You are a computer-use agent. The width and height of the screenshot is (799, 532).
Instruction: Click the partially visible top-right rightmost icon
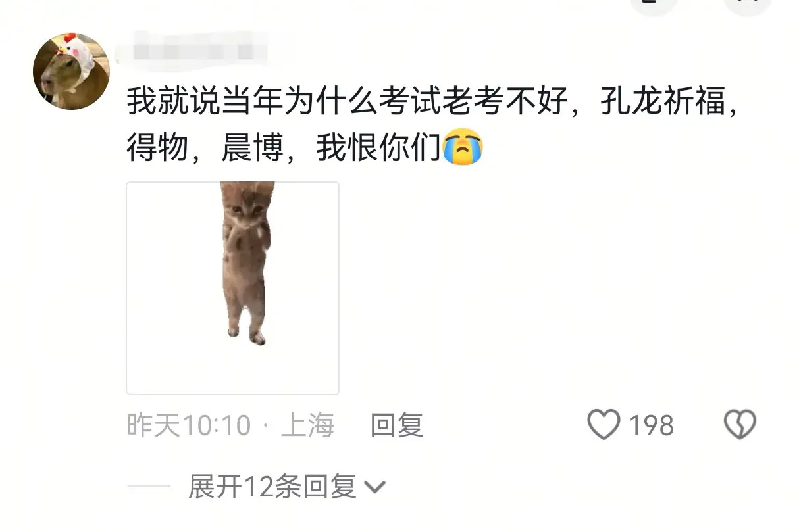coord(746,5)
